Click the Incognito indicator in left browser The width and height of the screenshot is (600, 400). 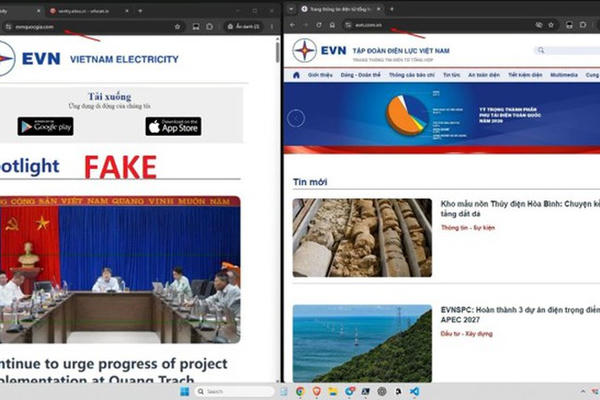click(x=243, y=27)
